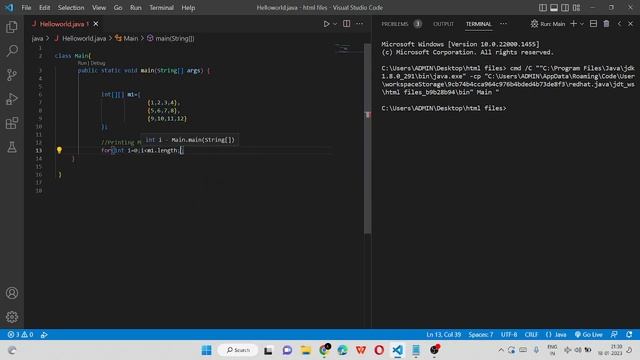
Task: Select the Helloworld.java editor tab
Action: 64,24
